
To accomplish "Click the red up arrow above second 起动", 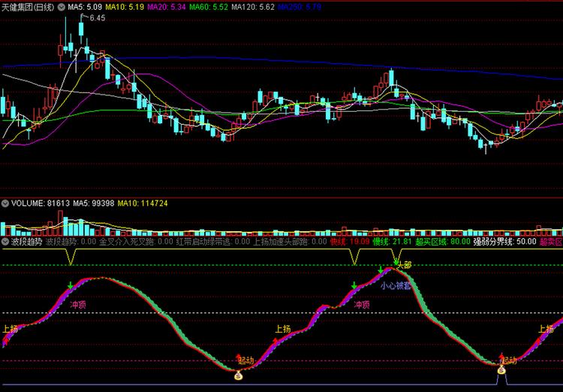I will 501,357.
